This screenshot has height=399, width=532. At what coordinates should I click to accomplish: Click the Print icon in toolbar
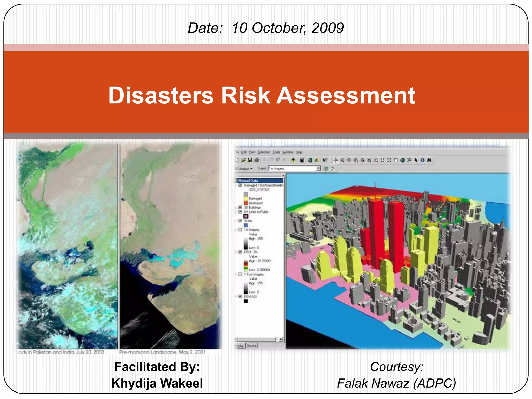257,160
